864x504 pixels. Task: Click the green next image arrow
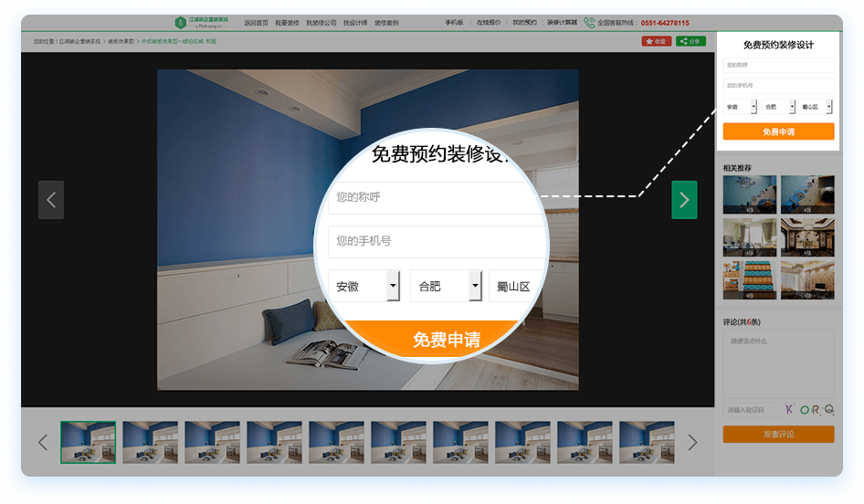(684, 200)
